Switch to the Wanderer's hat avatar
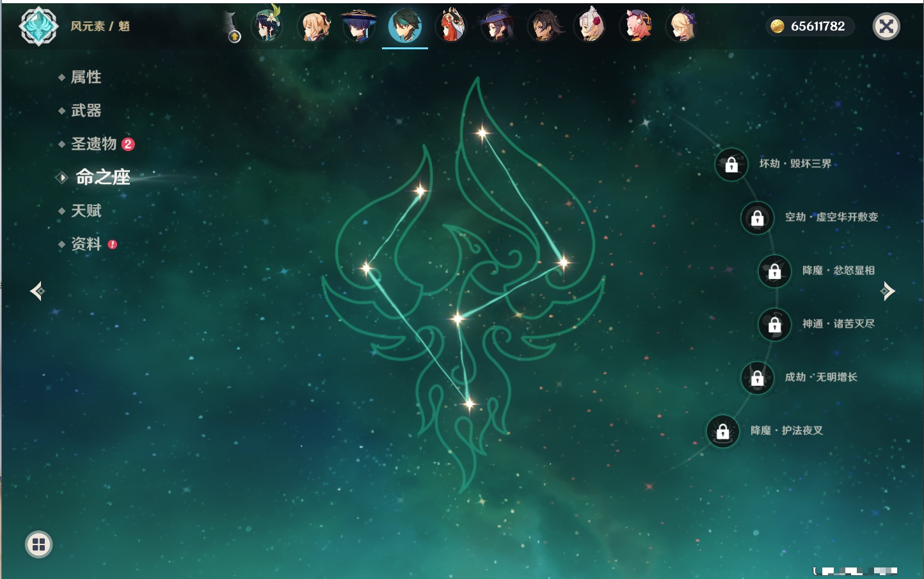This screenshot has width=924, height=579. [x=359, y=26]
